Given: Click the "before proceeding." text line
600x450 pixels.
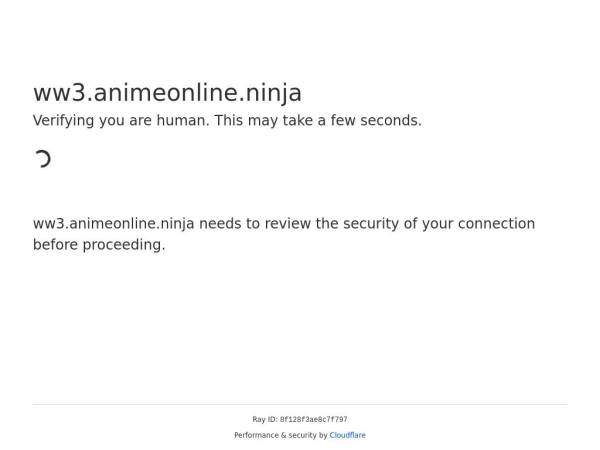Looking at the screenshot, I should 99,245.
